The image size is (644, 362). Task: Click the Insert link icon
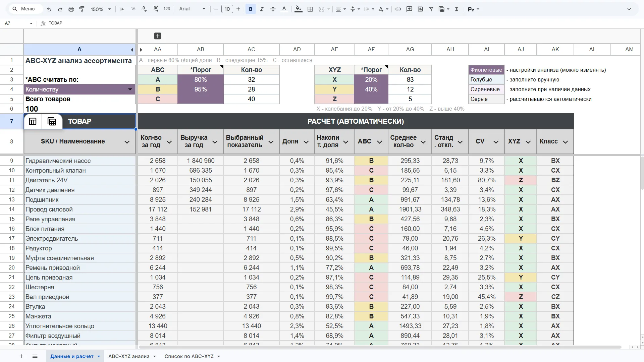pos(398,9)
